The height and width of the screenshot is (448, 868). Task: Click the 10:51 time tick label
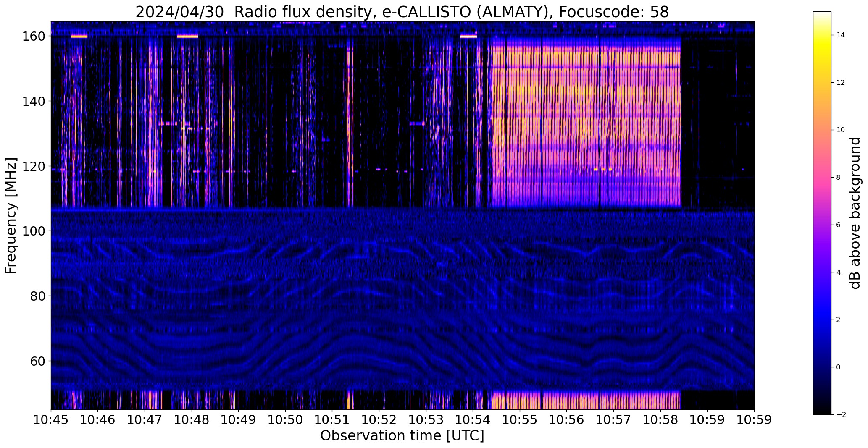coord(332,419)
